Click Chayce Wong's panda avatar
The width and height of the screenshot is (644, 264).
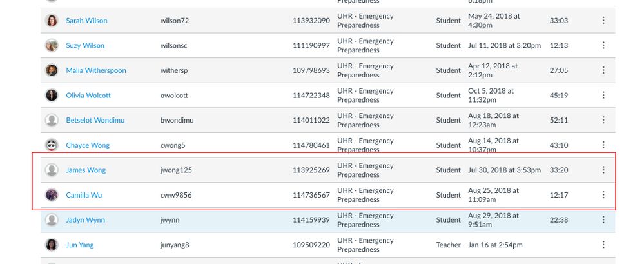click(x=52, y=145)
